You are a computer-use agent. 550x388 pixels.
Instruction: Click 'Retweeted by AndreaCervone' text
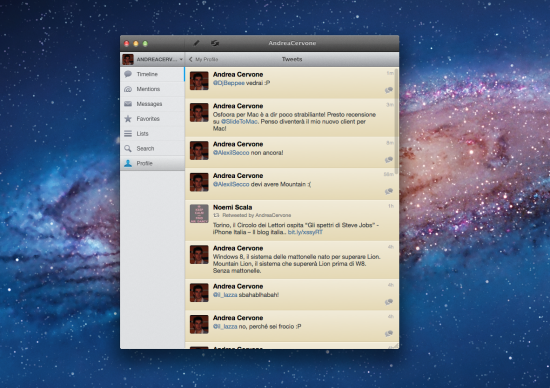(256, 215)
